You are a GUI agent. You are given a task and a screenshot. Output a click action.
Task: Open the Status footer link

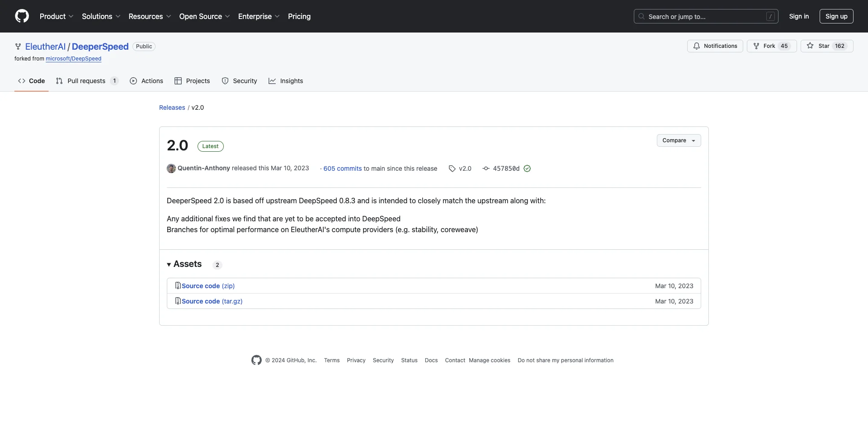[x=409, y=360]
